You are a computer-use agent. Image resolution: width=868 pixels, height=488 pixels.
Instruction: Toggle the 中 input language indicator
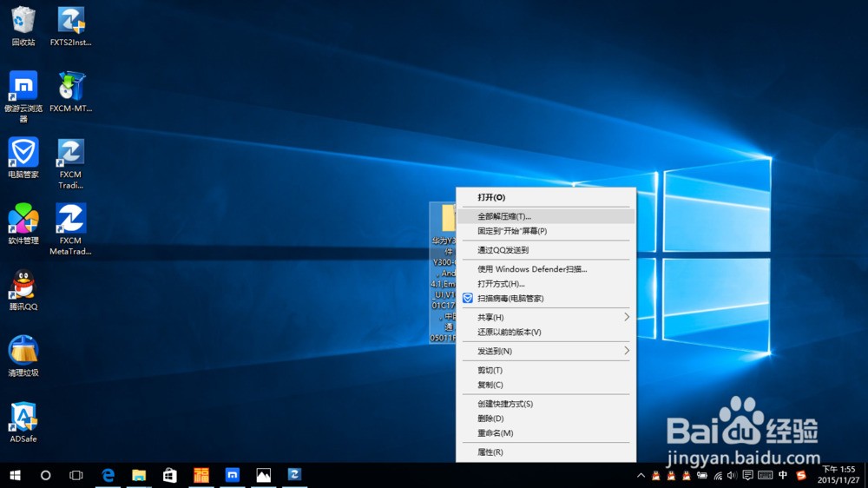pyautogui.click(x=783, y=475)
